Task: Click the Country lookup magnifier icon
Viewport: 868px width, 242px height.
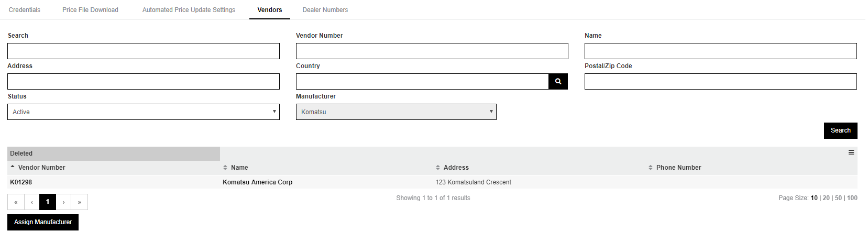Action: [x=558, y=81]
